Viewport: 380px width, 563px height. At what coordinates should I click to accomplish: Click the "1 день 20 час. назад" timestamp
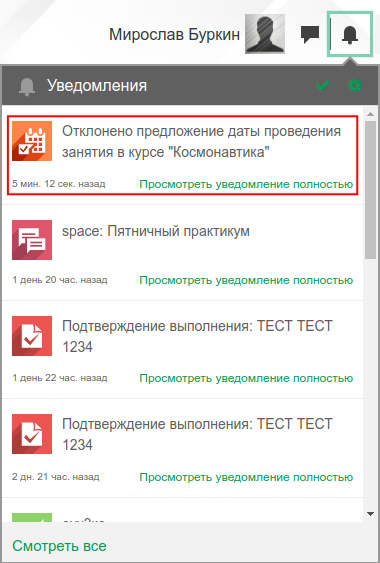click(x=60, y=280)
